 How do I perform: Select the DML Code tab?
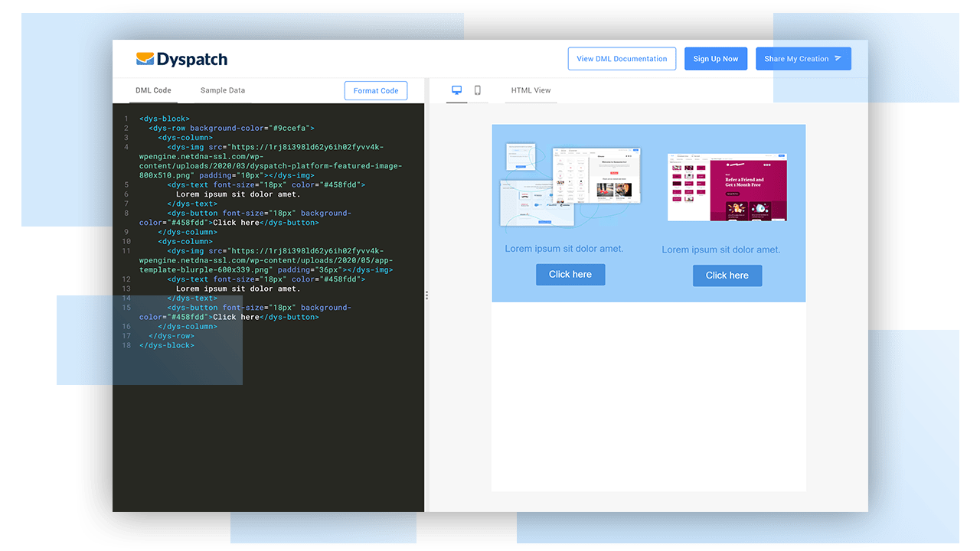click(153, 90)
